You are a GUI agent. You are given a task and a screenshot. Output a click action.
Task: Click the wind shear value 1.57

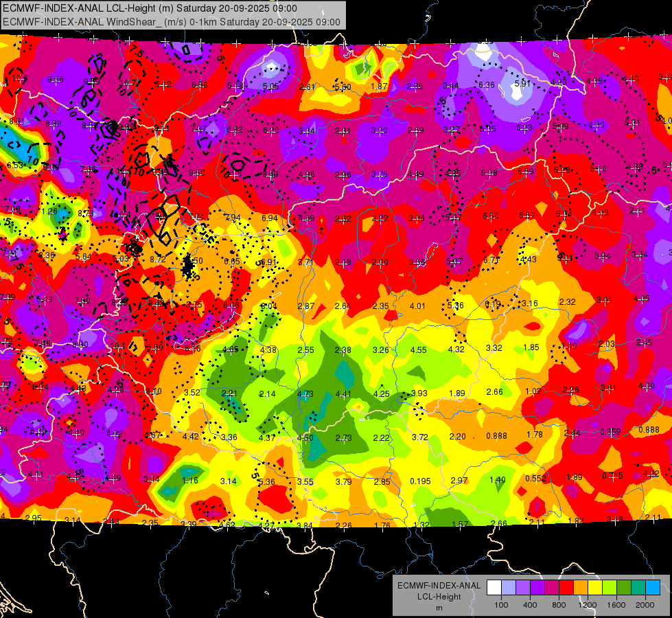click(x=460, y=524)
